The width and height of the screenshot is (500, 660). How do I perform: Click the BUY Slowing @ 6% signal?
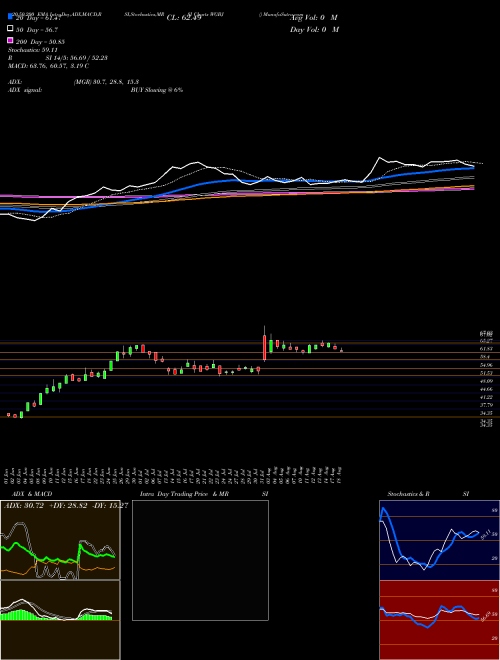point(157,90)
